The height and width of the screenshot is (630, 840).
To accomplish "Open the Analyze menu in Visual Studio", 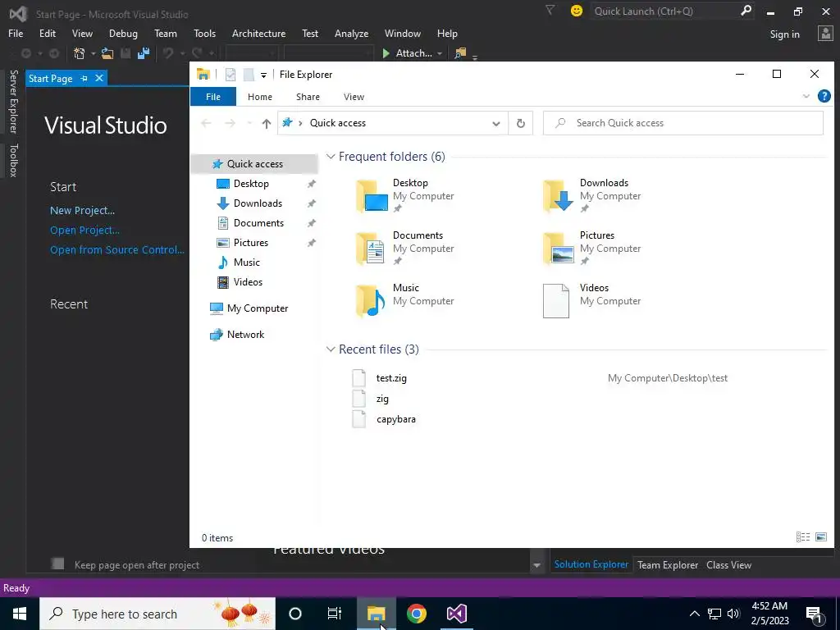I will (351, 33).
